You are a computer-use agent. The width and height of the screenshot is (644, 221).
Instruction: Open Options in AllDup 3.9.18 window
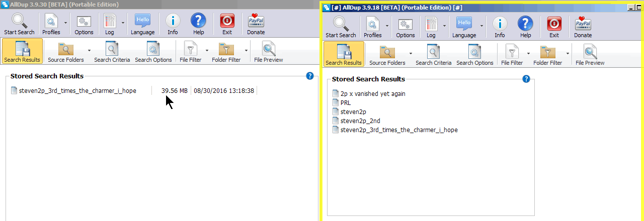click(406, 27)
